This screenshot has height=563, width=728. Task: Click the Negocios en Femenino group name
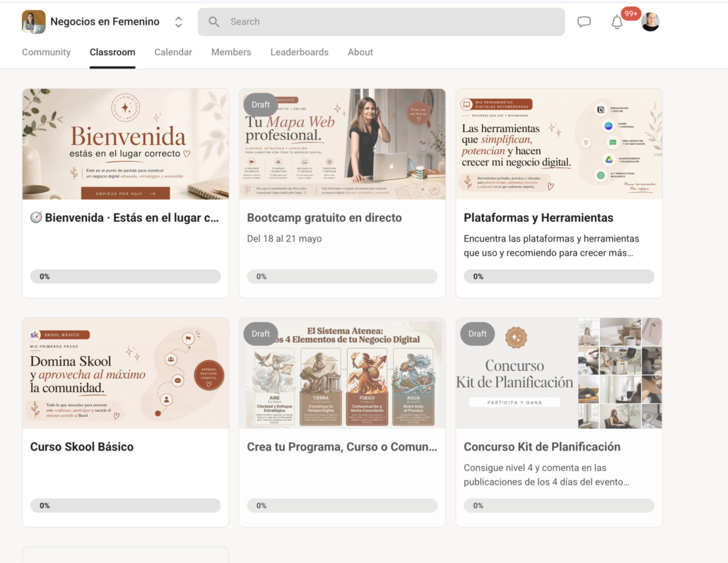pos(105,22)
